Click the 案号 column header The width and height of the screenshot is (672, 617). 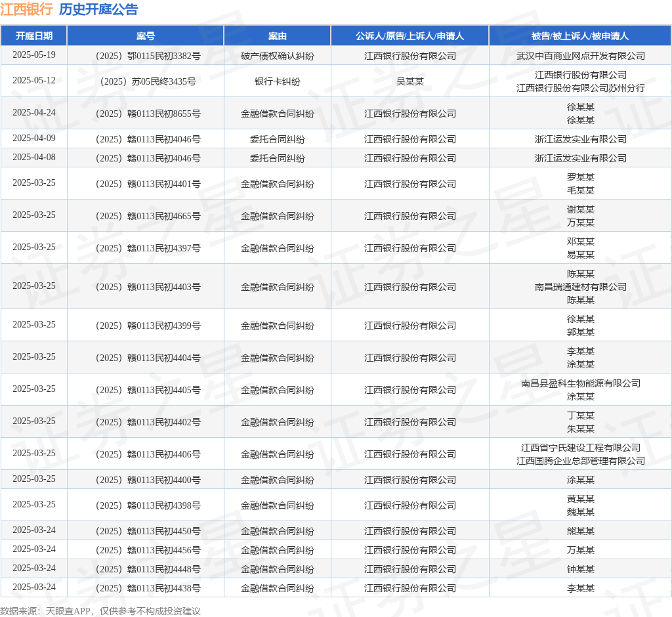[145, 36]
